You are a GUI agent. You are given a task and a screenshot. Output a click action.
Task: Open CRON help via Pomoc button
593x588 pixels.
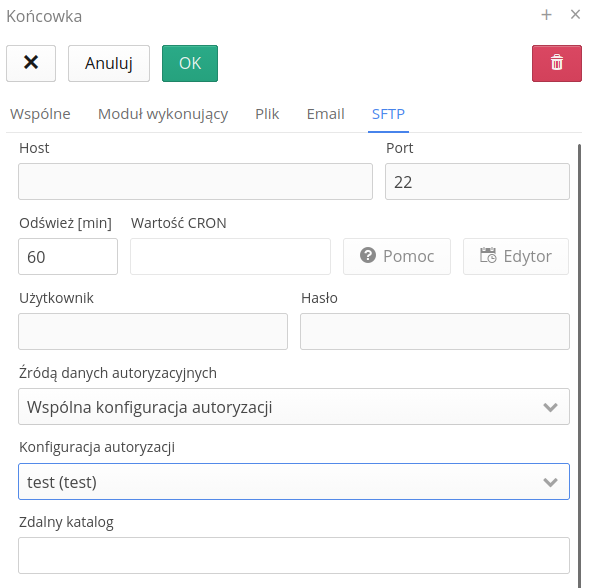tap(397, 256)
